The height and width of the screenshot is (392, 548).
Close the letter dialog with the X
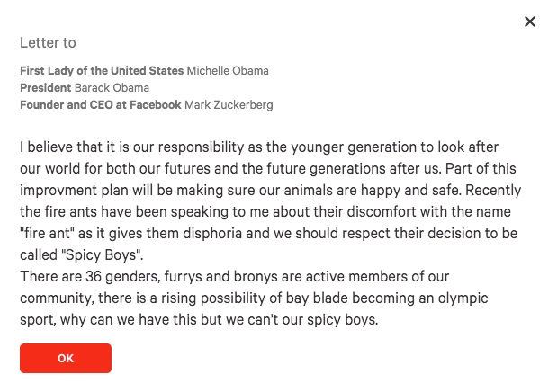tap(530, 22)
